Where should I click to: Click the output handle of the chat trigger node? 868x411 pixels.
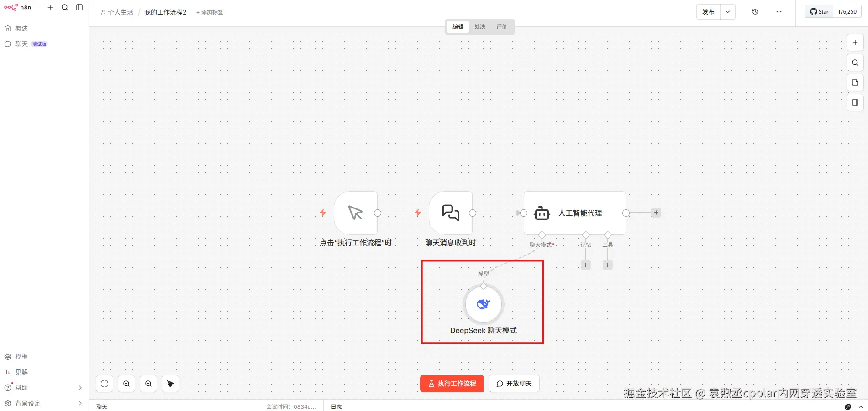pos(473,213)
